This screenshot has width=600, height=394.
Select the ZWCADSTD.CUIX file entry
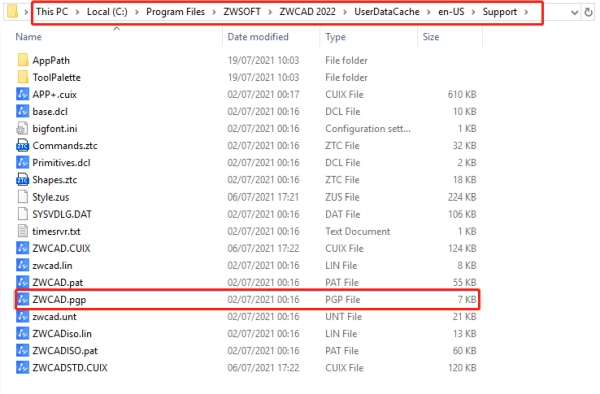tap(247, 368)
